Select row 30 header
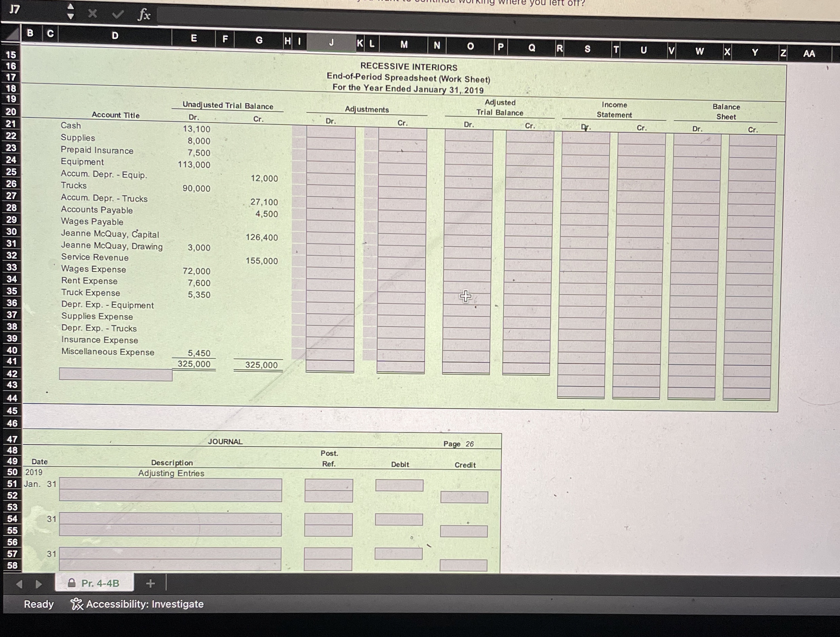Screen dimensions: 840x637 tap(12, 231)
